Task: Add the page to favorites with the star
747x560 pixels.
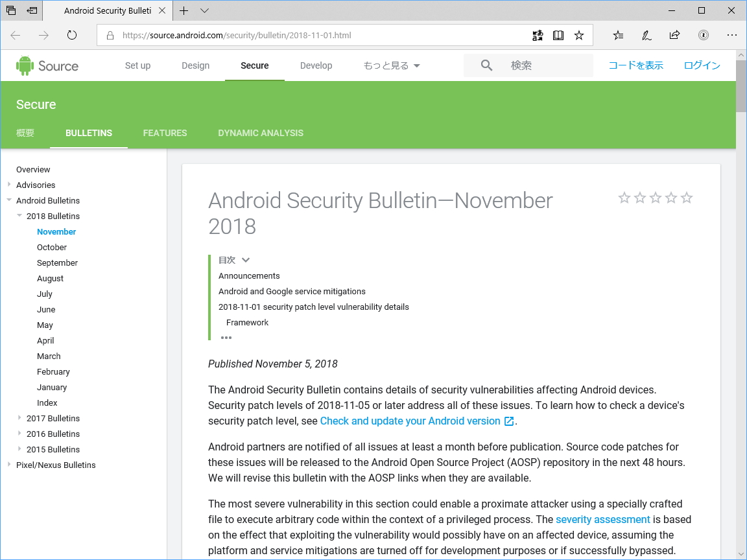Action: click(x=579, y=36)
